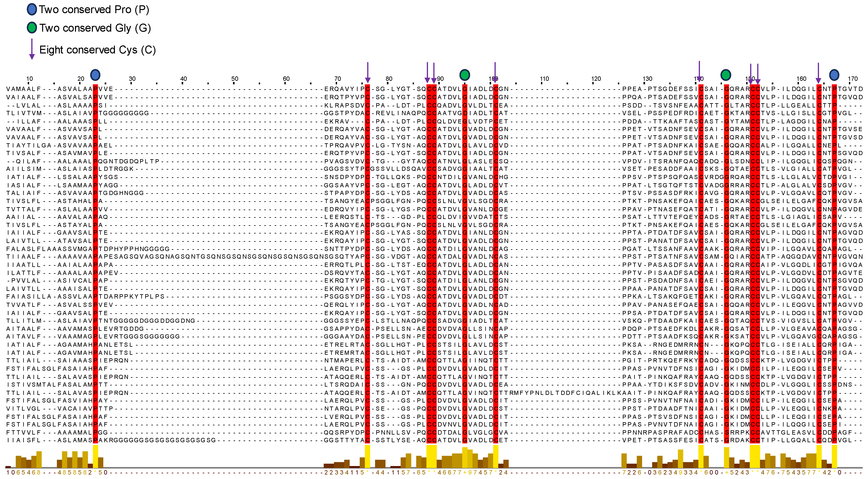This screenshot has width=868, height=479.
Task: Click yellow conservation bar under the conserved P column after ruler 20
Action: (x=95, y=456)
